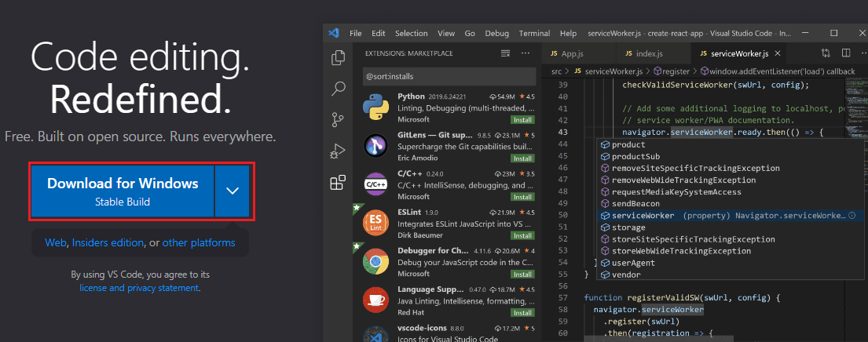Open the Extensions icon in activity bar

338,182
